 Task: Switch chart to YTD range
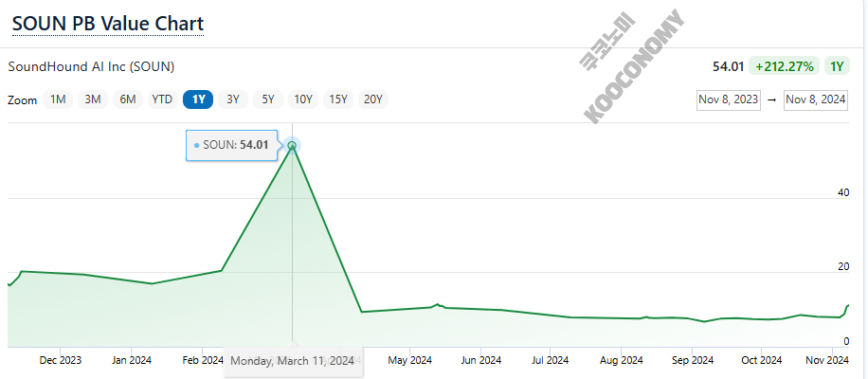point(162,99)
